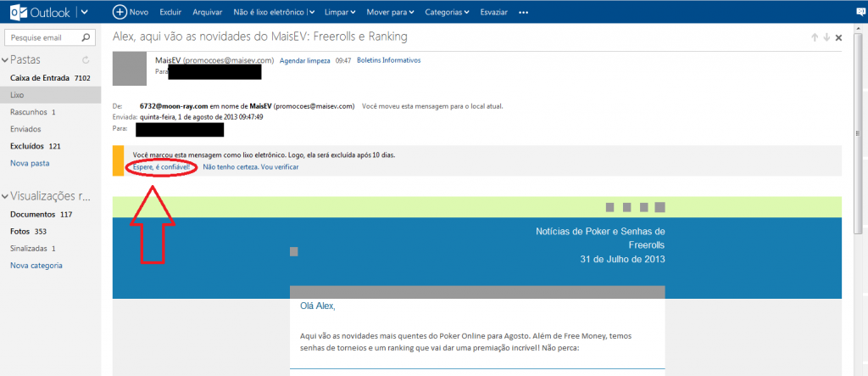The height and width of the screenshot is (376, 868).
Task: Go to next message with down arrow
Action: [x=826, y=37]
